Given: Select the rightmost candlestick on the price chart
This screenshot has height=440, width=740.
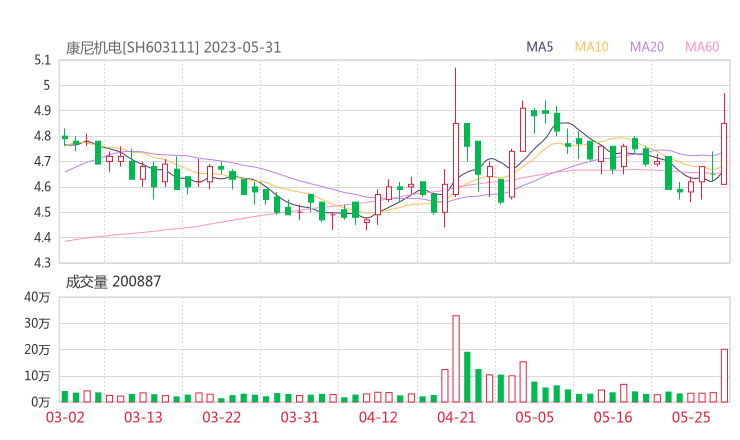Looking at the screenshot, I should point(724,153).
